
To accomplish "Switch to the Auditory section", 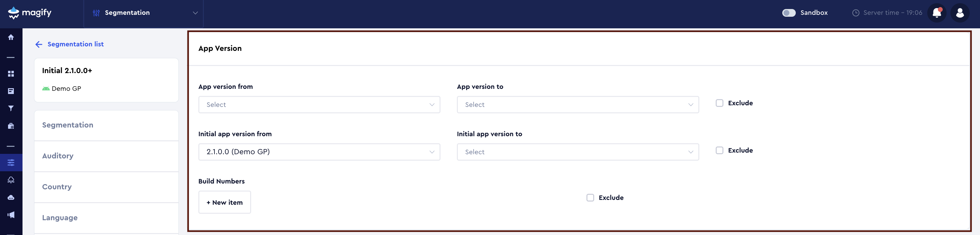I will click(58, 156).
